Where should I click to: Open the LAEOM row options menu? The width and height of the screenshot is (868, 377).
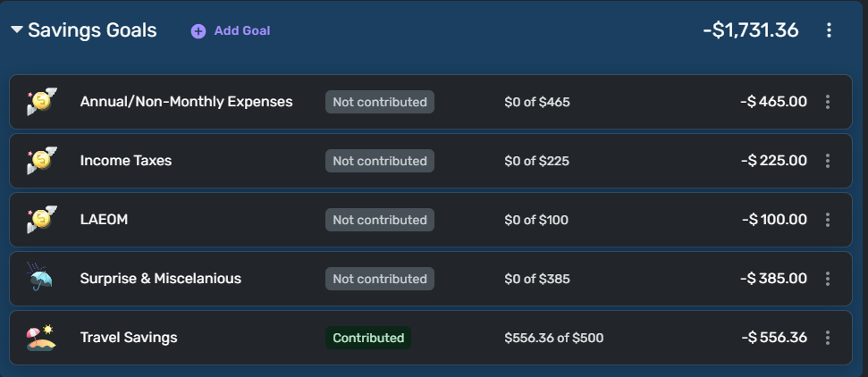[827, 220]
